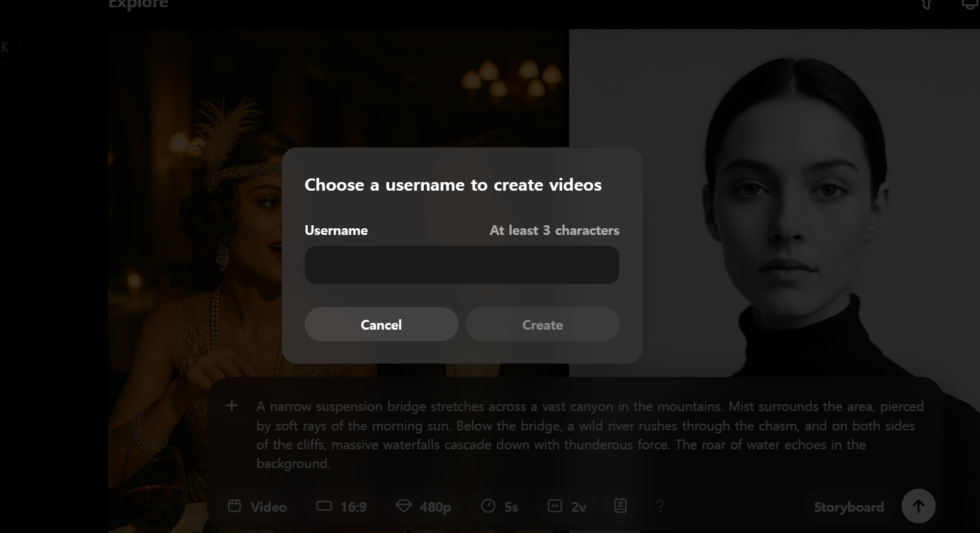
Task: Open the presets icon in prompt bar
Action: tap(621, 506)
